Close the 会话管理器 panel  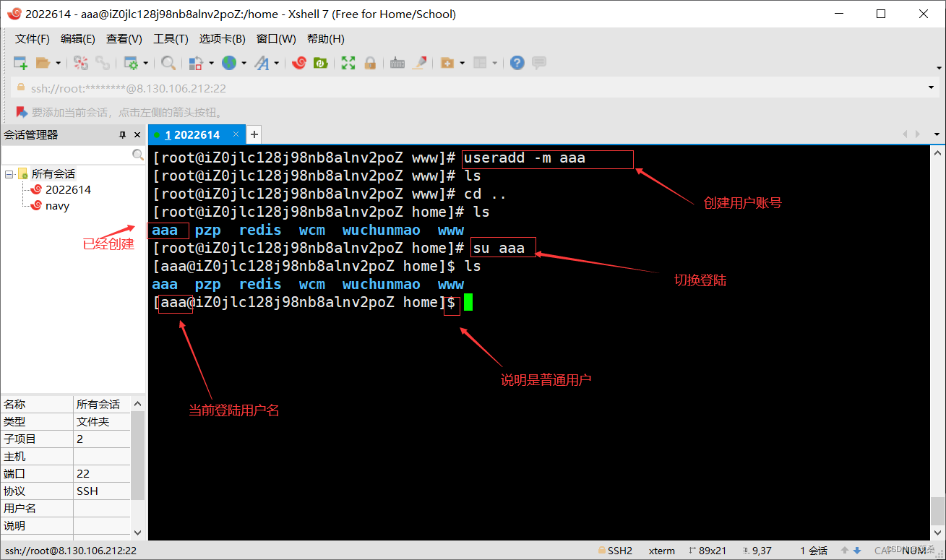pyautogui.click(x=137, y=135)
